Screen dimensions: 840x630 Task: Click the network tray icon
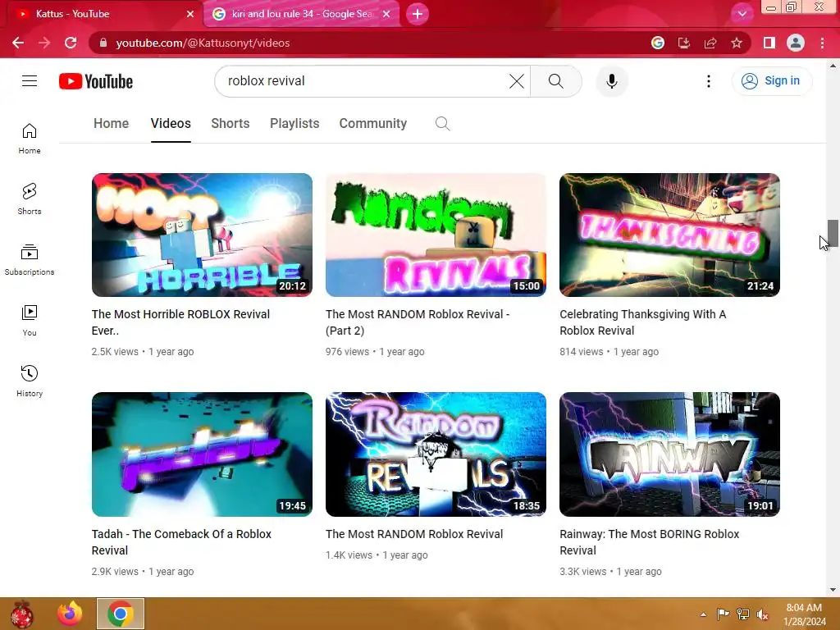(x=743, y=614)
